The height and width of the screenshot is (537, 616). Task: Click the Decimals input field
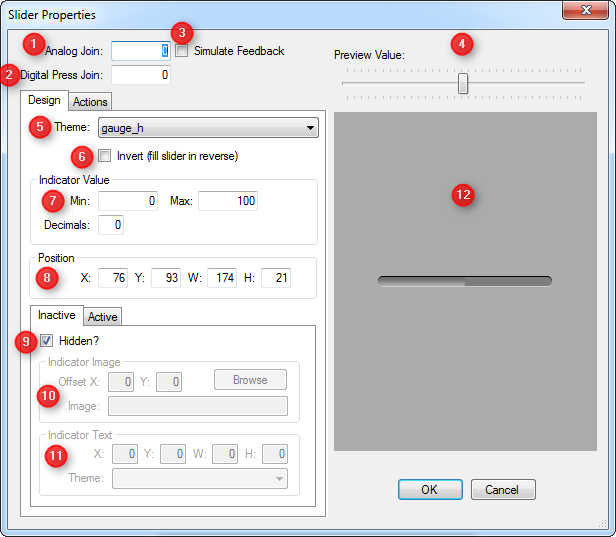point(111,225)
